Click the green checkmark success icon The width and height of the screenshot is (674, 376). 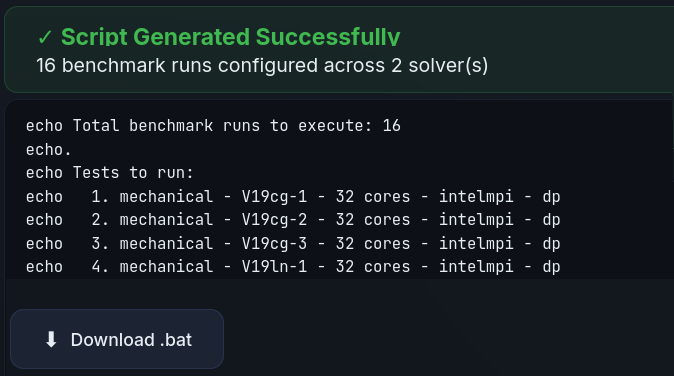tap(45, 37)
